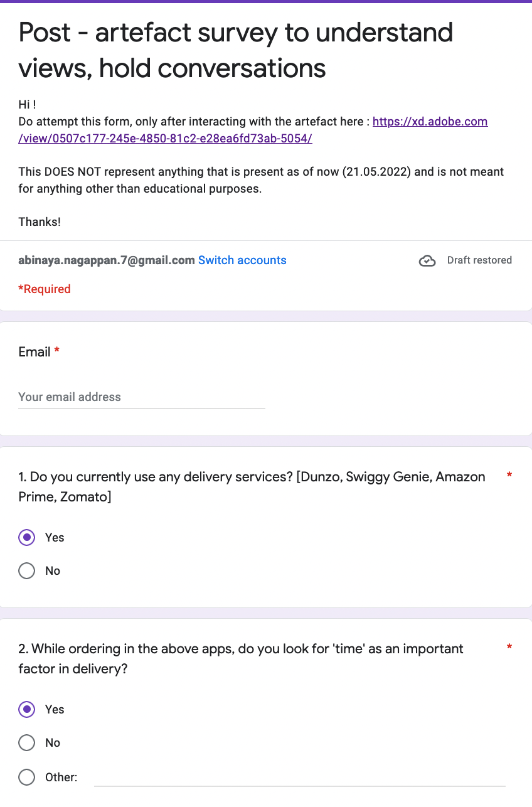Click the Email question label
Screen dimensions: 532x807
tap(35, 352)
